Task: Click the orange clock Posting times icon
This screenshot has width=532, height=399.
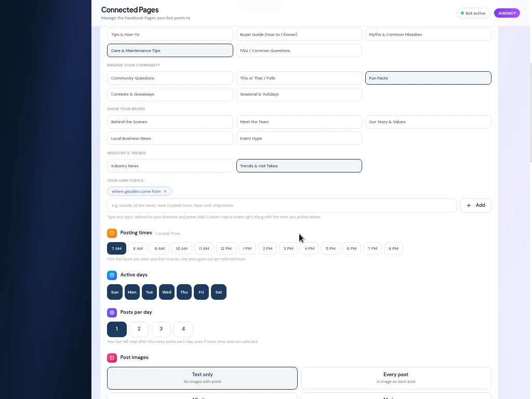Action: tap(112, 233)
